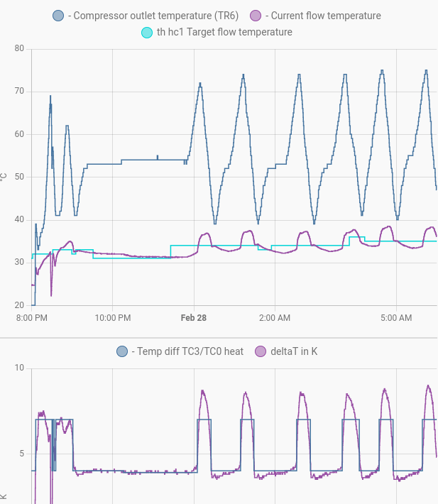Click the 50 value on temperature axis
The image size is (438, 504).
19,177
